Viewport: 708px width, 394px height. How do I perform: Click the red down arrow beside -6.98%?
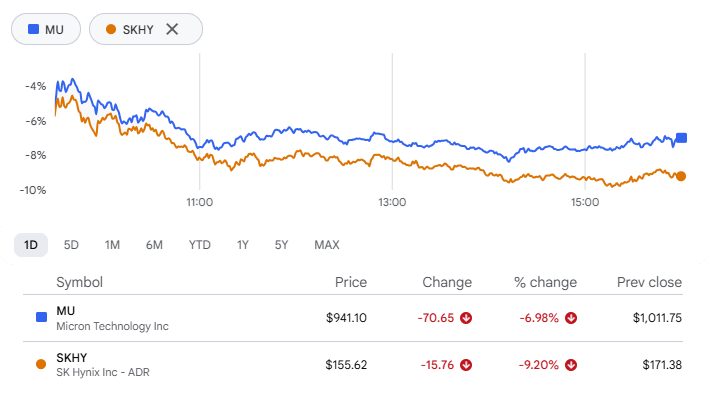[x=571, y=318]
